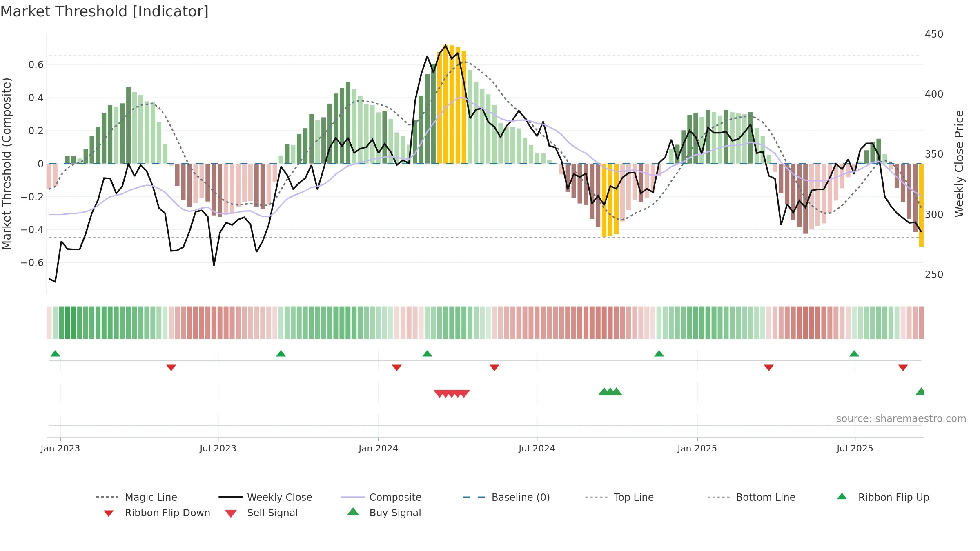
Task: Click the −0.2 composite axis label
Action: click(x=32, y=197)
